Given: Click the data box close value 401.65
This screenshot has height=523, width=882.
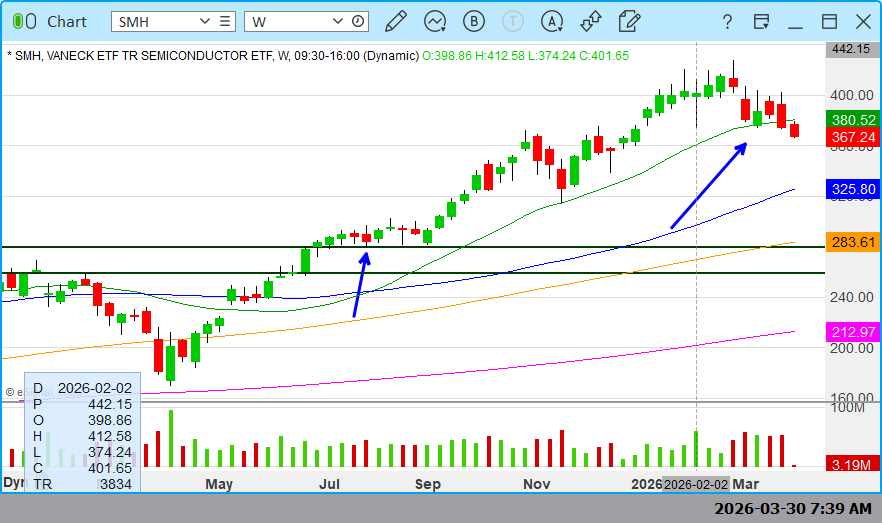Looking at the screenshot, I should [110, 468].
